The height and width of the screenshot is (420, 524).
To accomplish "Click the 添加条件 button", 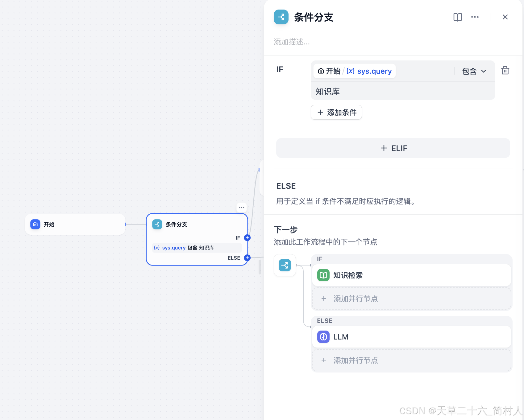I will click(x=336, y=112).
